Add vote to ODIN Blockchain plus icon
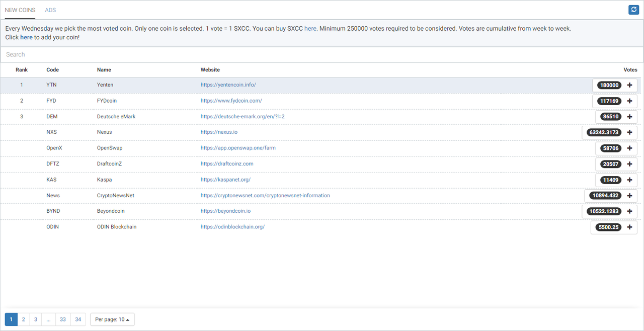644x331 pixels. point(629,227)
